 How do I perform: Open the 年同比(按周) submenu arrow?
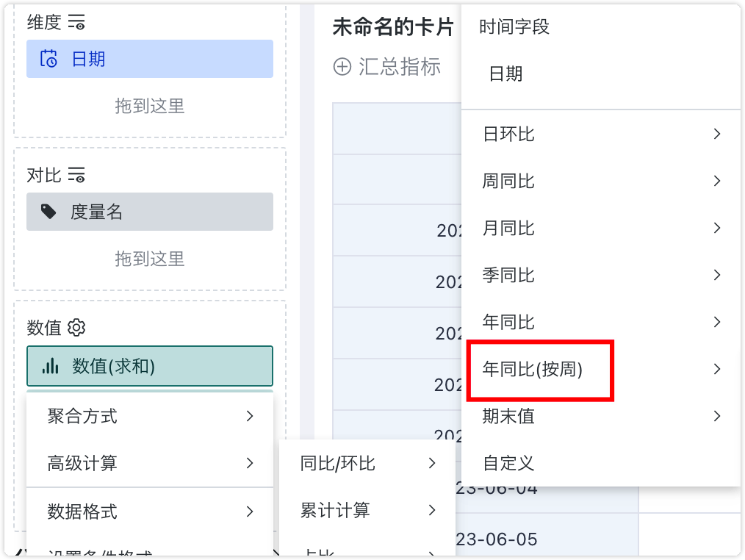(x=717, y=369)
